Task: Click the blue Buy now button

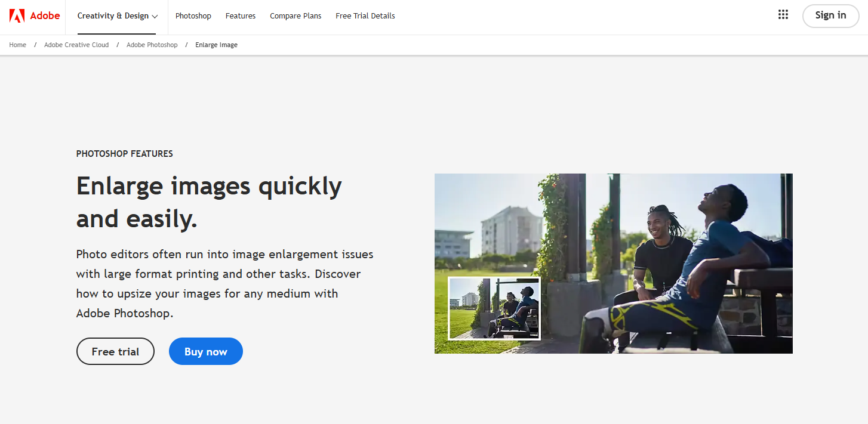Action: (206, 351)
